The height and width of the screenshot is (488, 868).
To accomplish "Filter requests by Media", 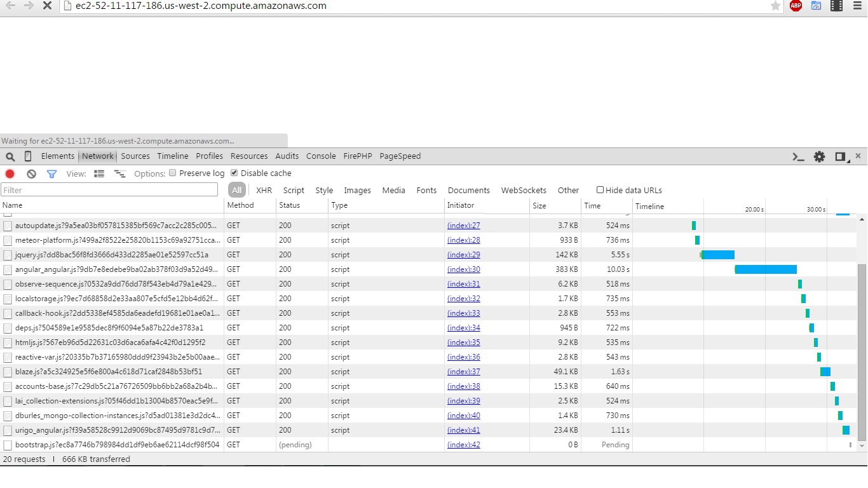I will (x=394, y=191).
